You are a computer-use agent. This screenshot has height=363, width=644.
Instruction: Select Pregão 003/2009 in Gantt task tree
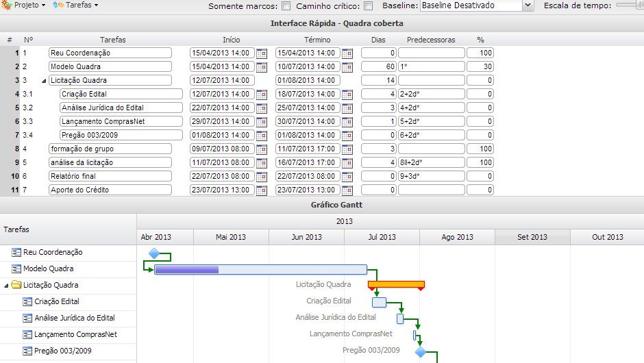point(63,351)
